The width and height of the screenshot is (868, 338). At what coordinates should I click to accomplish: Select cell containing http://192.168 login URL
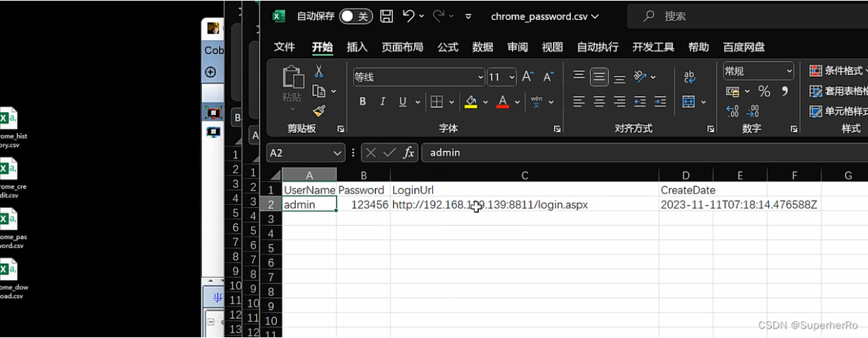pyautogui.click(x=525, y=205)
